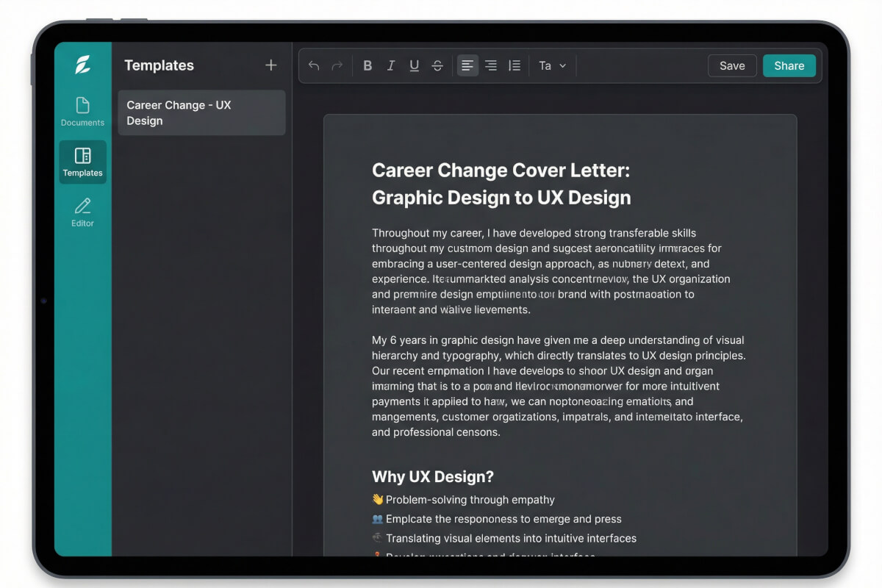
Task: Open the "Ta" text style dropdown
Action: (552, 65)
